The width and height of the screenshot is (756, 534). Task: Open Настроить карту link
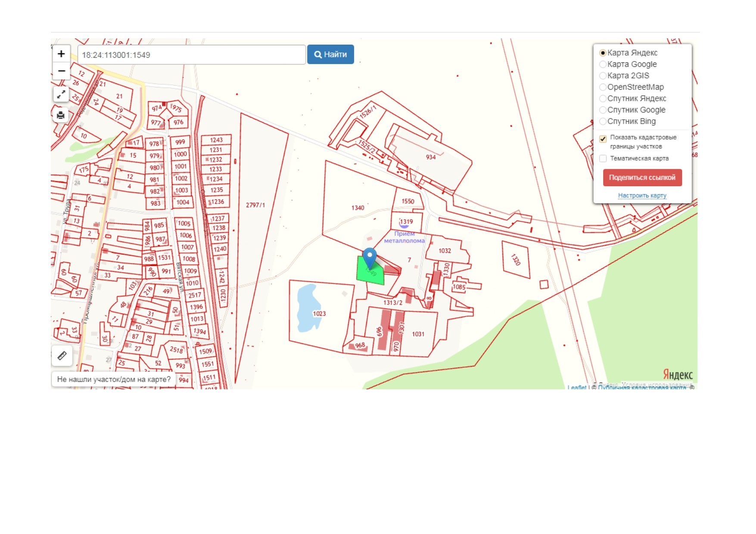tap(642, 196)
